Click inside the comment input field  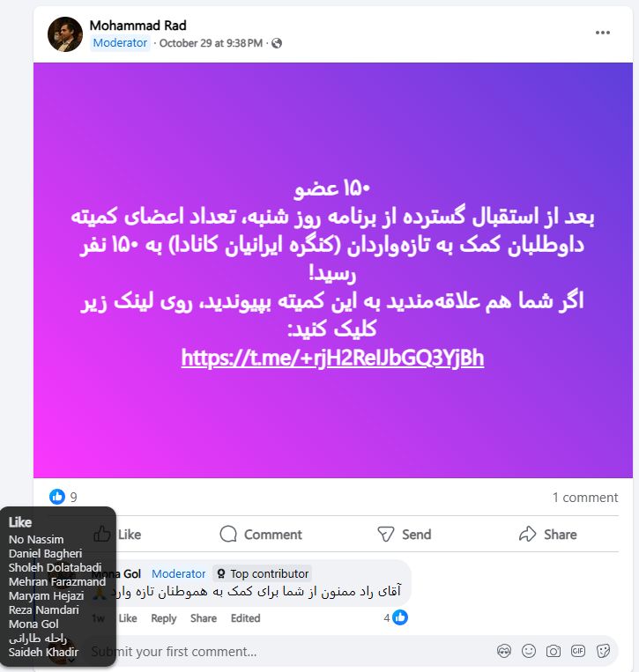(292, 652)
